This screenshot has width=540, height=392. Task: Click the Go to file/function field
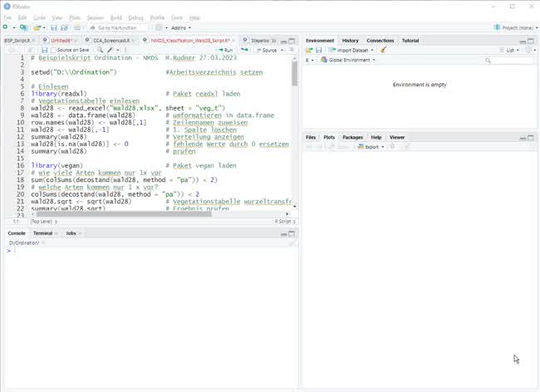tap(117, 27)
